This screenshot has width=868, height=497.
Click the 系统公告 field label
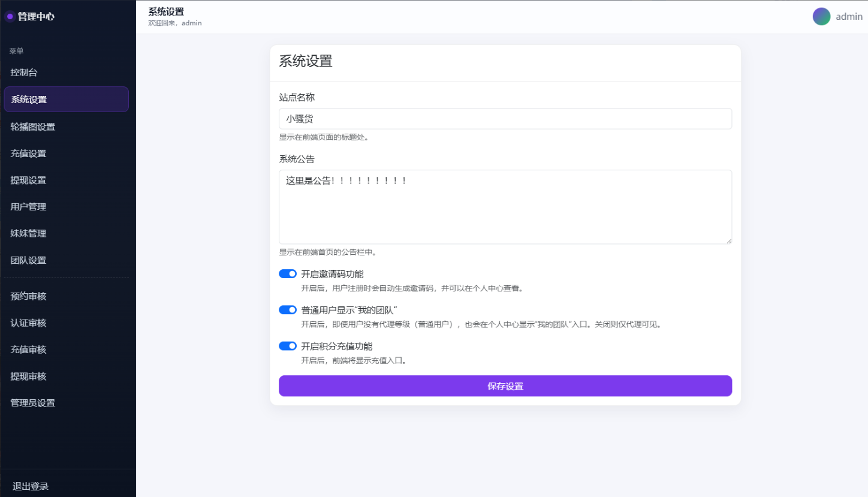(297, 159)
